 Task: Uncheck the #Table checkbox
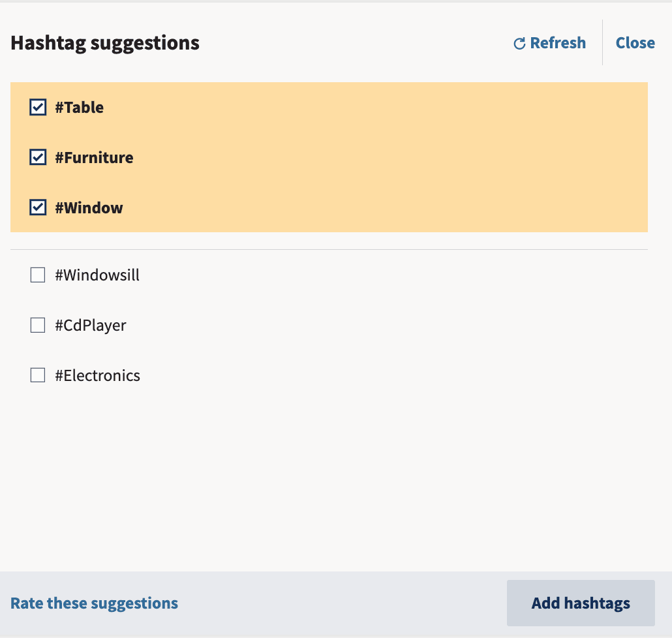(x=38, y=107)
